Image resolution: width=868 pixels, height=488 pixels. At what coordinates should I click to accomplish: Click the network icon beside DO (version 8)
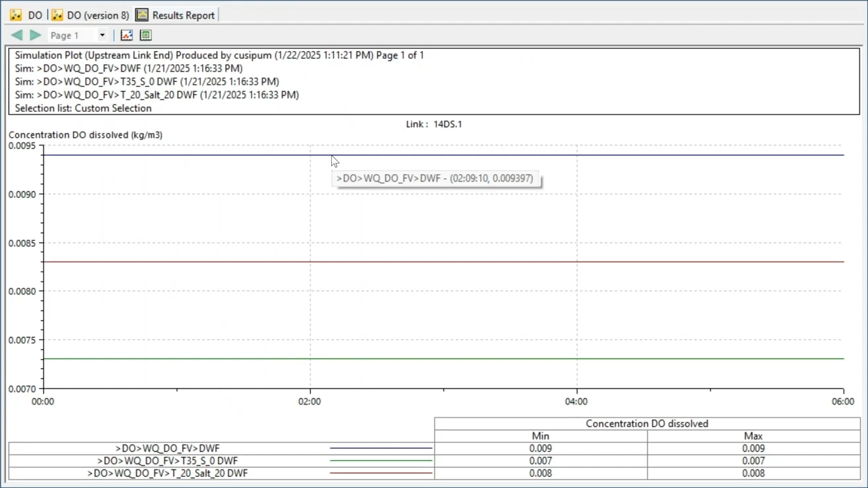58,15
